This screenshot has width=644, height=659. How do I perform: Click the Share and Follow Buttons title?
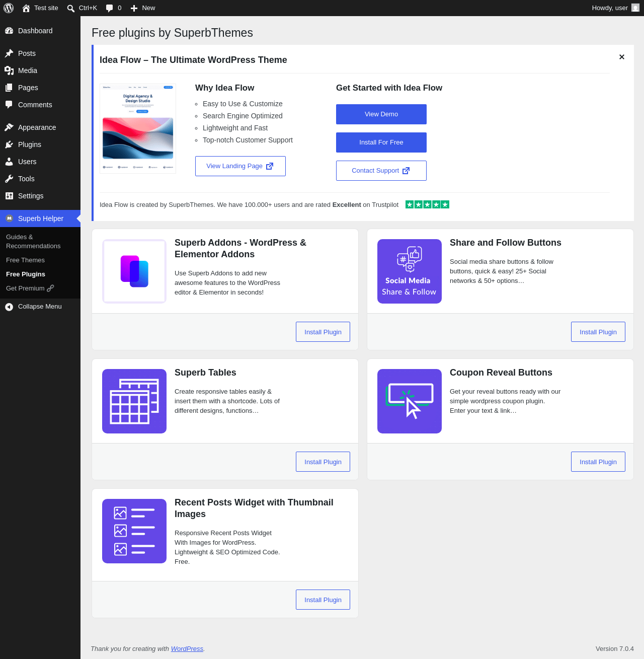tap(506, 243)
